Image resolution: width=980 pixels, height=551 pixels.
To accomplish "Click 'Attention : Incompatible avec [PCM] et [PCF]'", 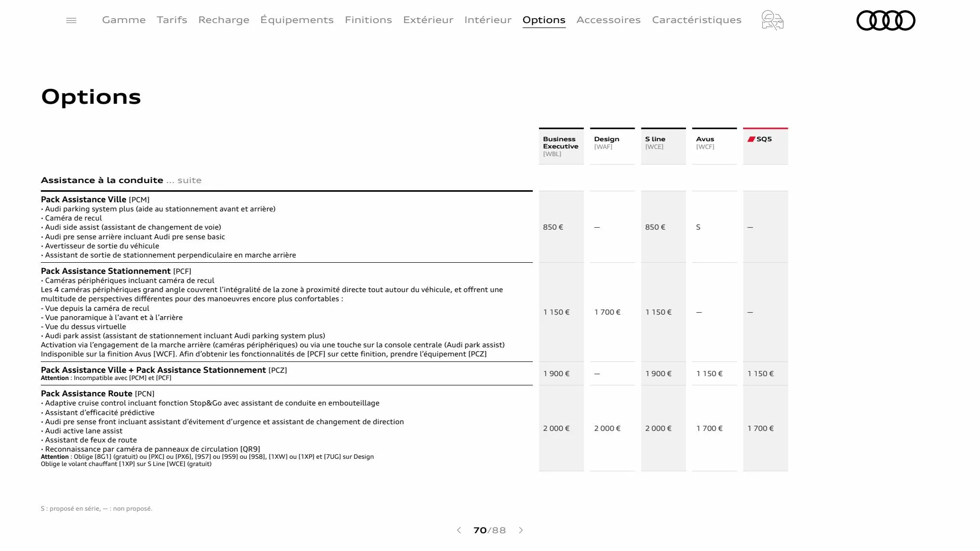I will point(106,378).
